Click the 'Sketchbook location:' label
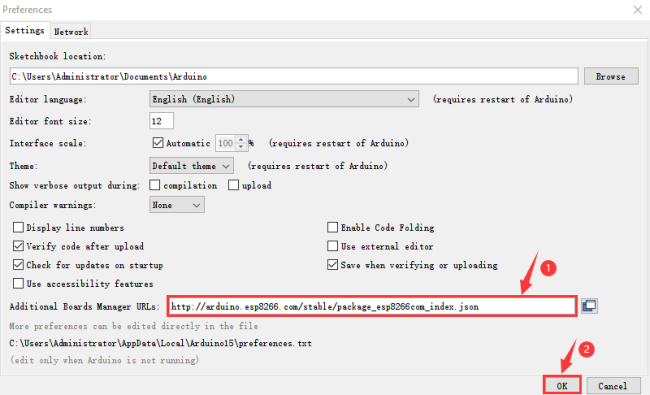 pos(58,56)
